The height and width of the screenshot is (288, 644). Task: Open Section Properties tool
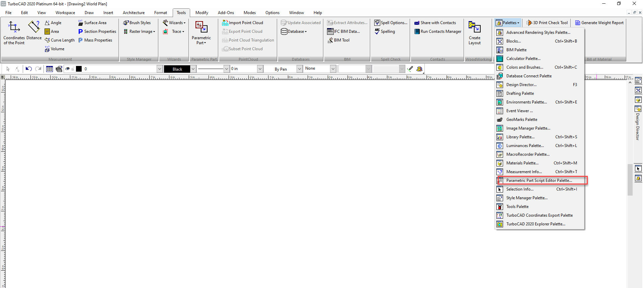click(x=97, y=31)
